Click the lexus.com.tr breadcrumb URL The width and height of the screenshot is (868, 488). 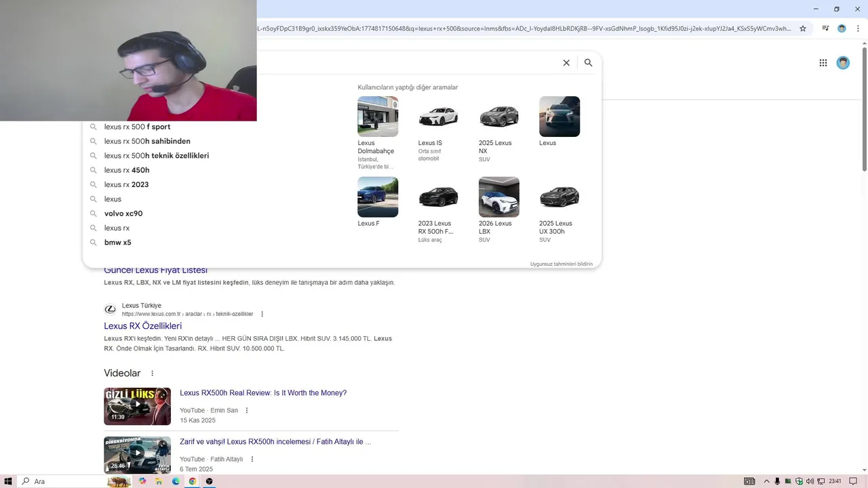[188, 314]
